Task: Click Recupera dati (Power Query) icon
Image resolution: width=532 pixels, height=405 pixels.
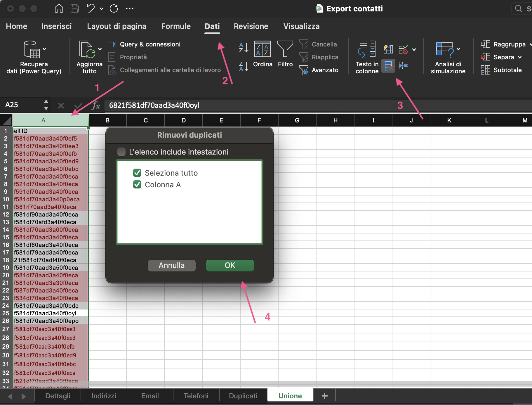Action: 32,49
